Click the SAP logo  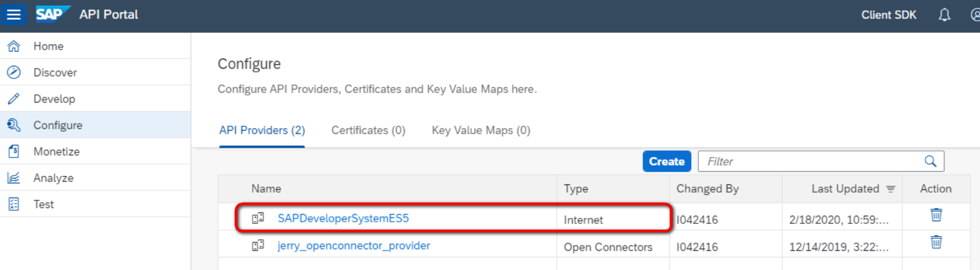pos(53,14)
